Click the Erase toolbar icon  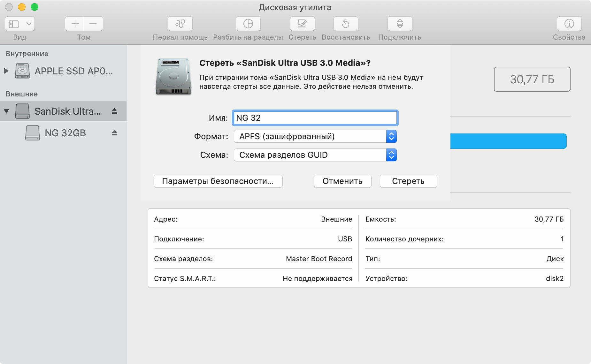coord(302,24)
